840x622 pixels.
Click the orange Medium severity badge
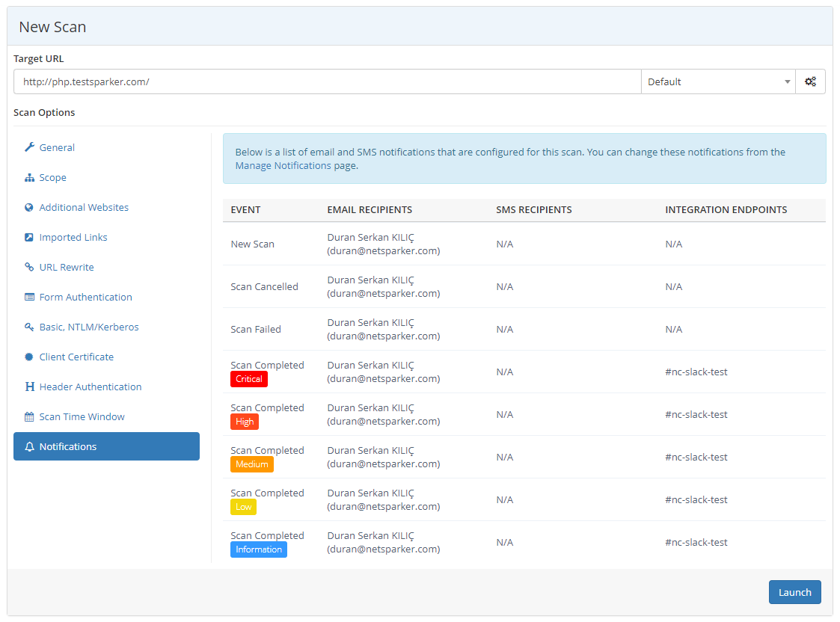(x=252, y=464)
